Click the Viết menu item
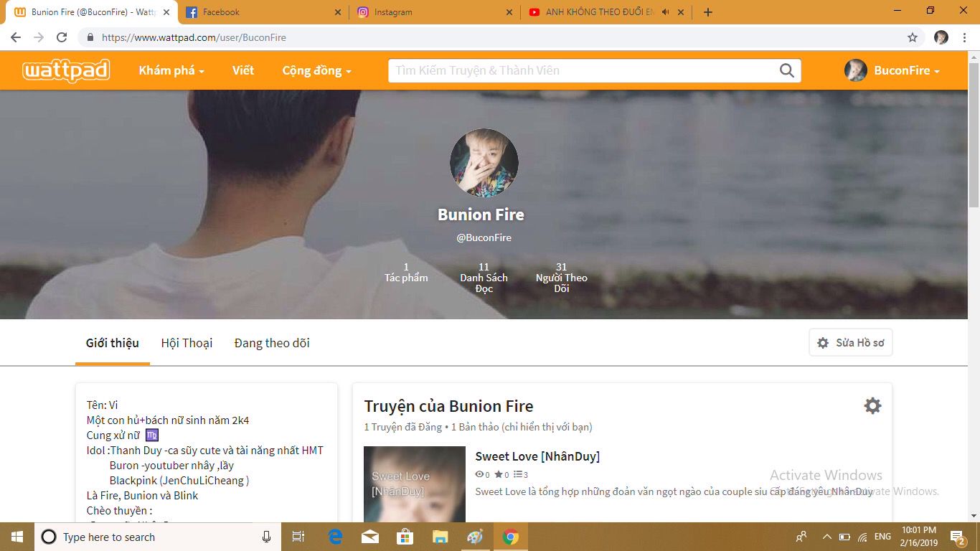The image size is (980, 551). tap(243, 70)
